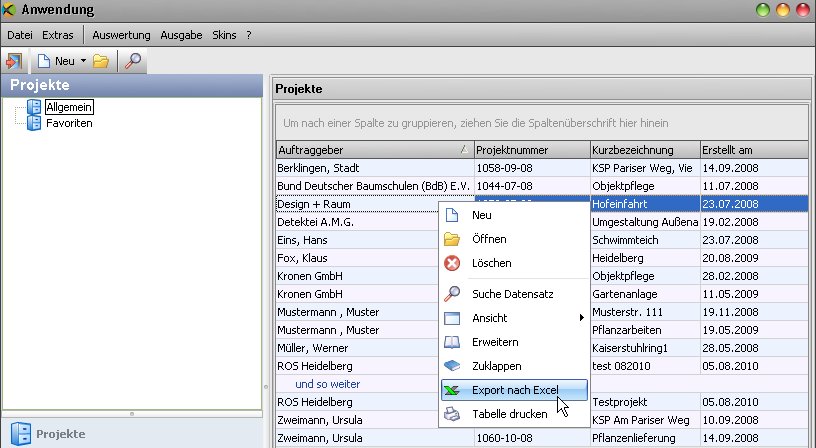Click the group-by-column drop area hint
Image resolution: width=816 pixels, height=448 pixels.
[476, 123]
